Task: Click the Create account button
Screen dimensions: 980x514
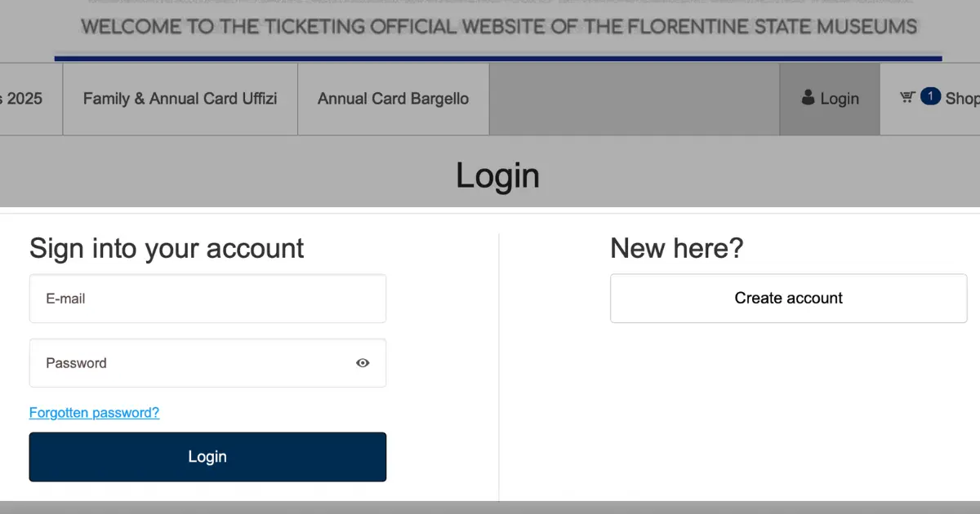Action: [789, 298]
